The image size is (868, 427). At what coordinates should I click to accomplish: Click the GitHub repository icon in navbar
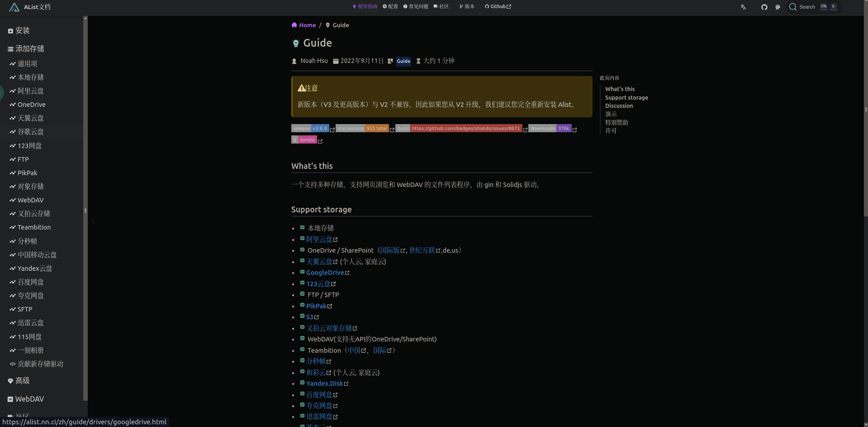click(764, 7)
